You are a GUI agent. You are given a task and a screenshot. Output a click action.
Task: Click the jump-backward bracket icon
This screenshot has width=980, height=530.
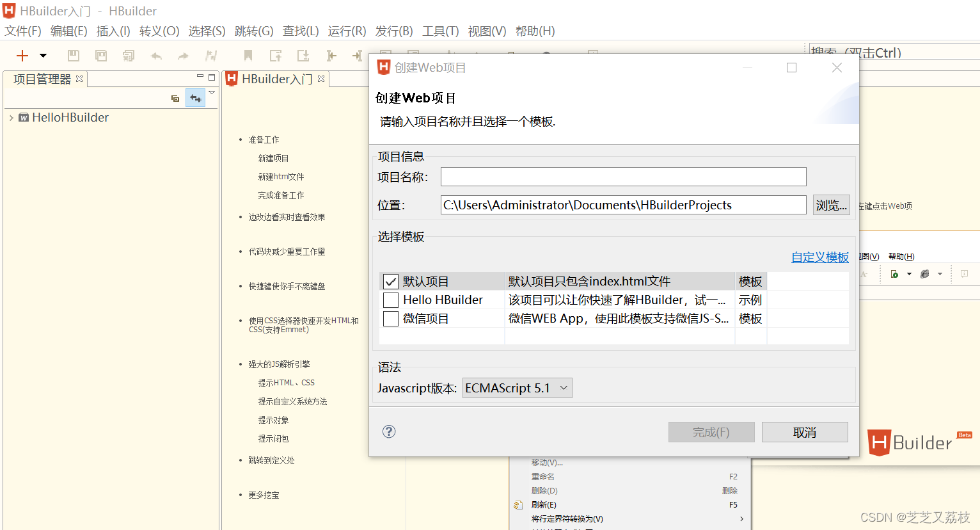[x=331, y=56]
